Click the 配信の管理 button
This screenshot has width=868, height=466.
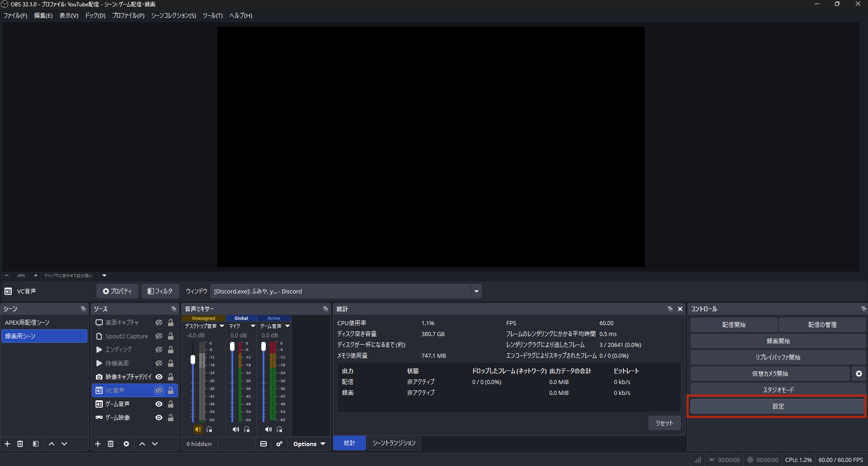coord(822,325)
